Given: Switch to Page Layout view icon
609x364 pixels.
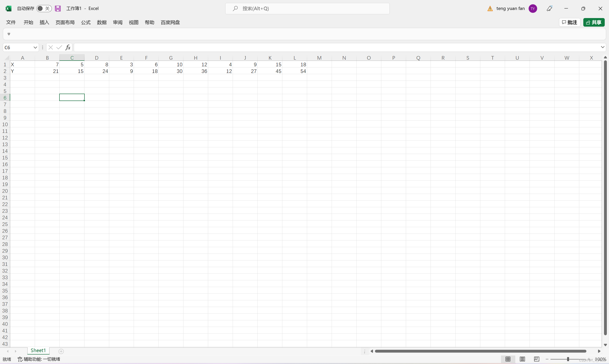Looking at the screenshot, I should click(x=522, y=359).
